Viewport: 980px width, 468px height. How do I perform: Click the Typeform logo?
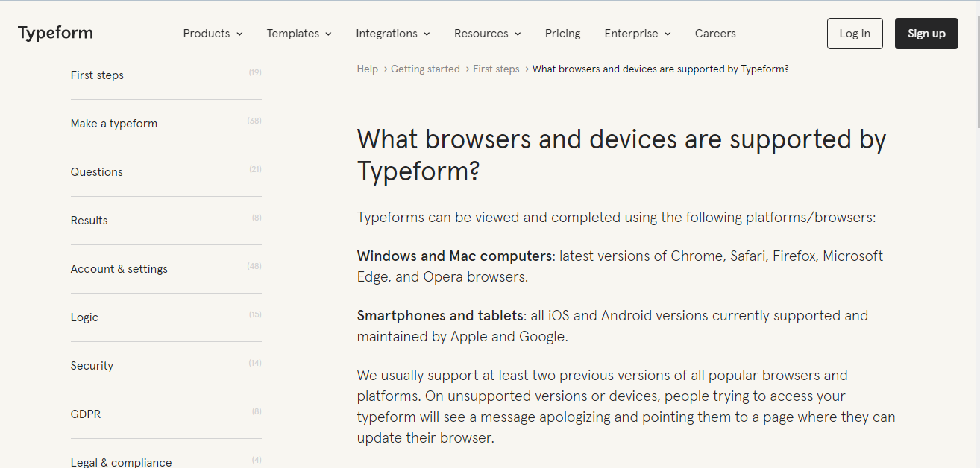(55, 34)
